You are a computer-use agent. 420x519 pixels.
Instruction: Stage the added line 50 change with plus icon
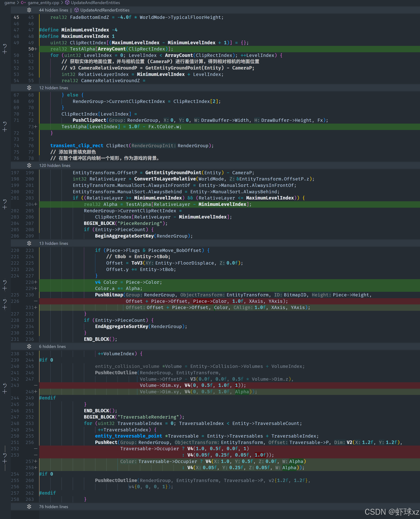coord(5,52)
